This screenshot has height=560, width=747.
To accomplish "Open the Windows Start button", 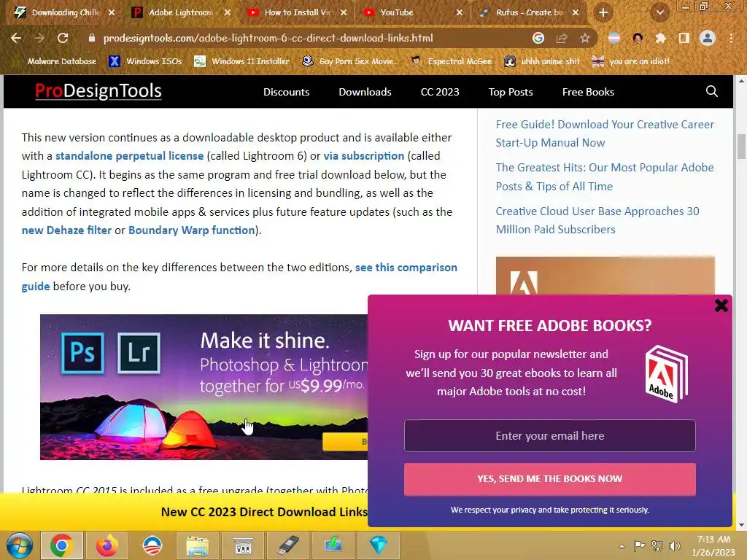I will (x=20, y=545).
